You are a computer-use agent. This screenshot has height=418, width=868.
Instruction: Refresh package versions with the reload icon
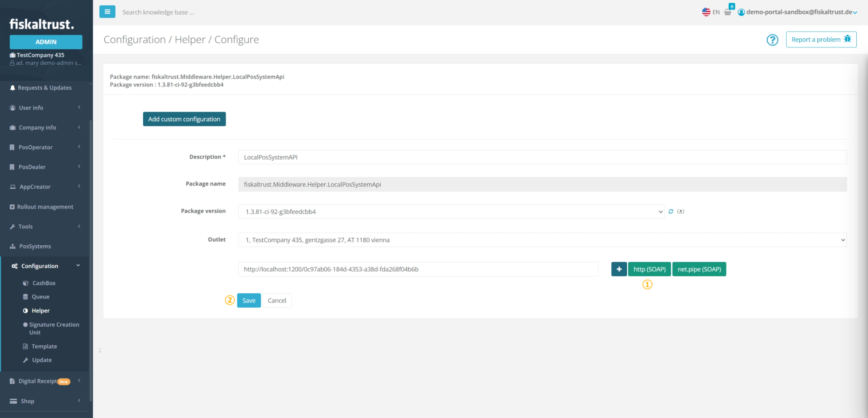coord(671,212)
